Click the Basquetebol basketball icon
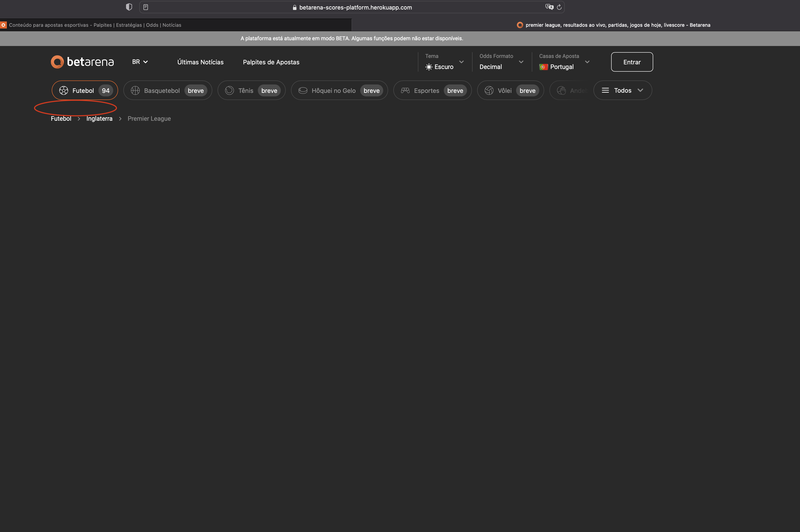Screen dimensions: 800x532 [135, 90]
